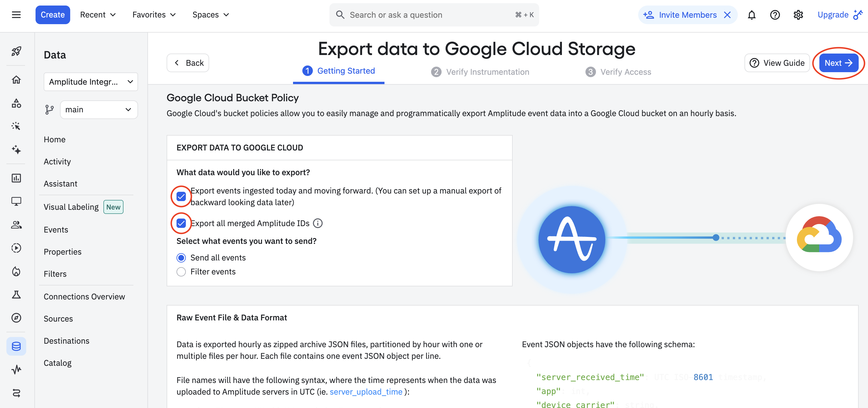Click the info icon beside merged Amplitude IDs

coord(317,223)
